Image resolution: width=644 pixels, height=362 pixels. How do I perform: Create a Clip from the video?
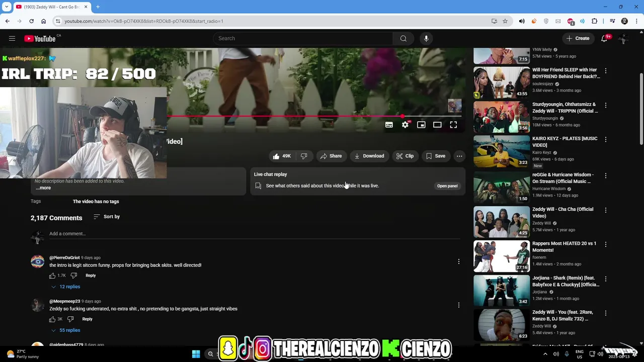point(405,156)
